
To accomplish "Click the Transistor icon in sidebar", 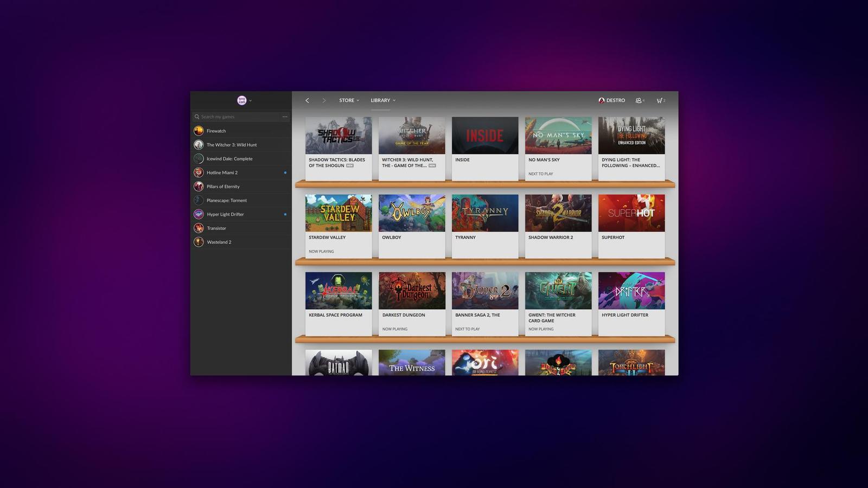I will point(199,228).
